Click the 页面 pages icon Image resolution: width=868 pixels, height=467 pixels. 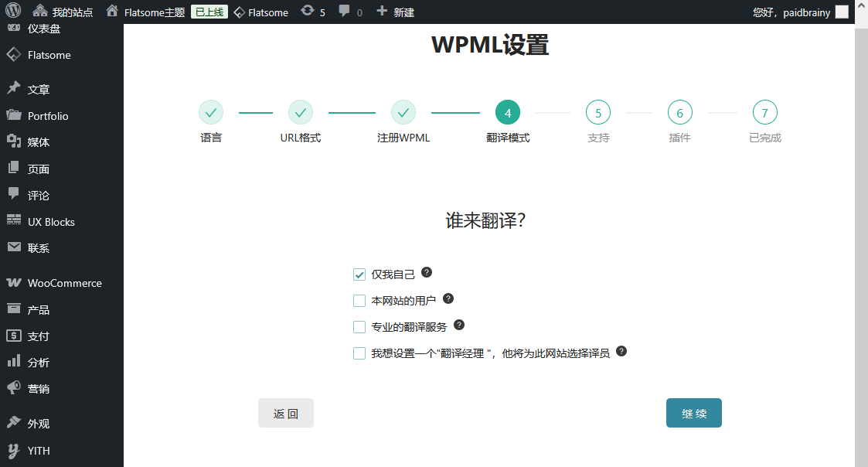13,168
